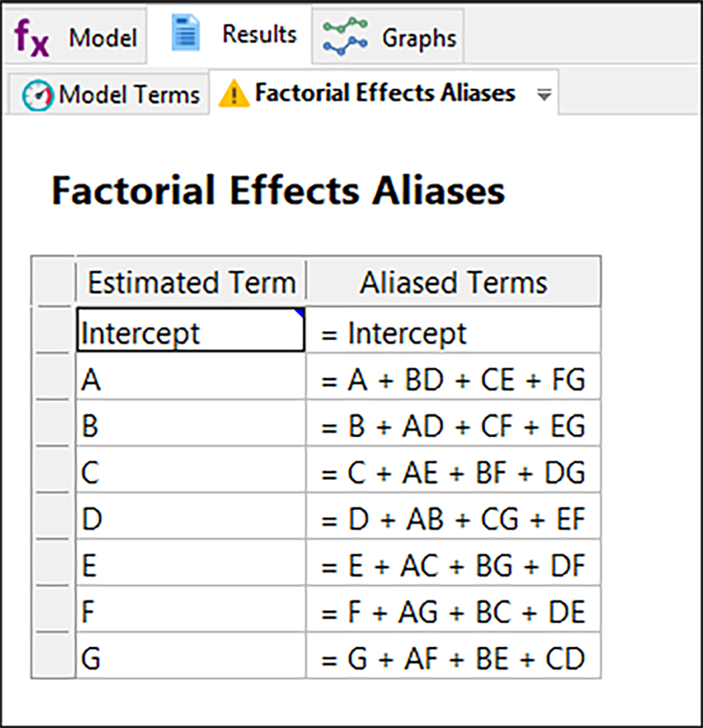Click the aliased cell "= B + AD + CF + EG"

click(x=453, y=426)
